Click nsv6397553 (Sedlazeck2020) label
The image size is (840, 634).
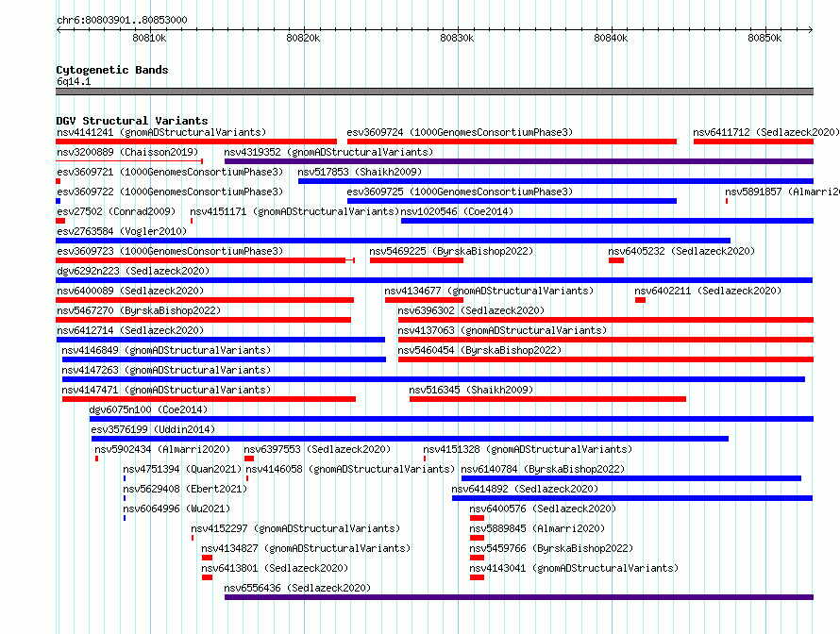pos(317,449)
